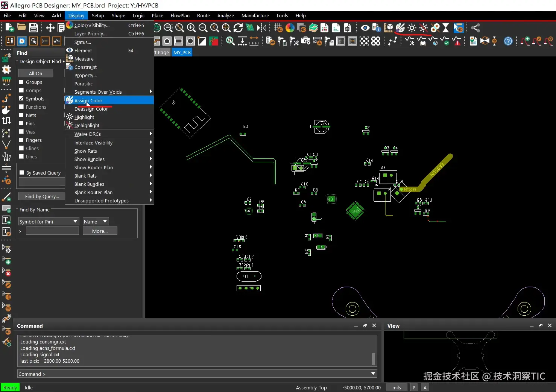This screenshot has height=392, width=556.
Task: Enable the By Saved Query checkbox
Action: [x=21, y=173]
